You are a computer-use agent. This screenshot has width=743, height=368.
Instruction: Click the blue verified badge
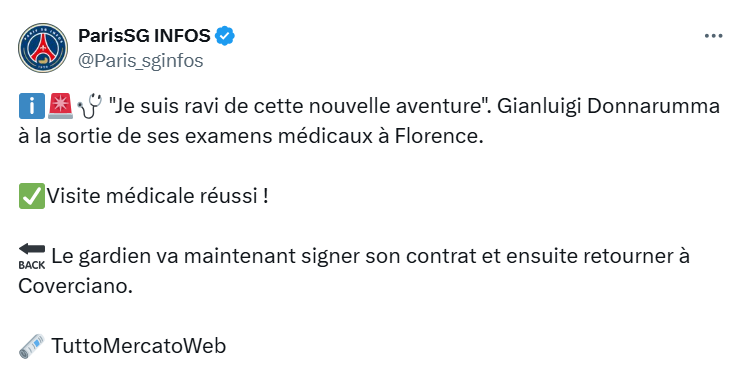pyautogui.click(x=225, y=36)
